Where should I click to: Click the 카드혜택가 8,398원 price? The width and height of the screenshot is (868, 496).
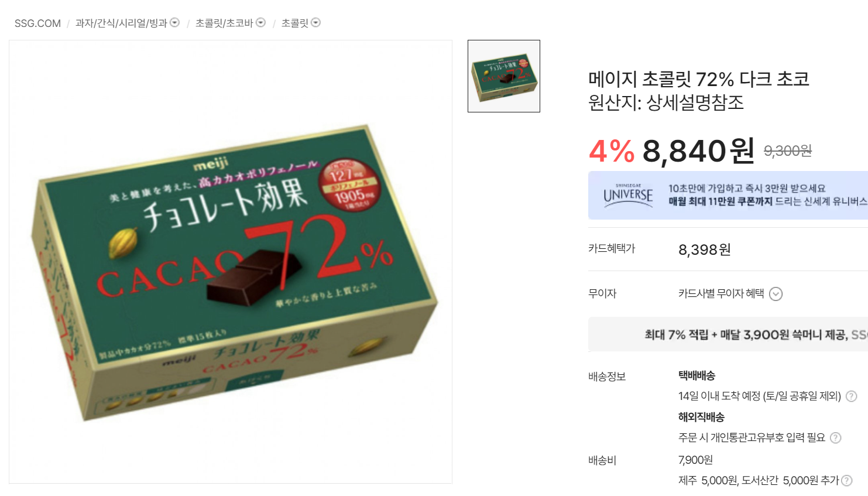(x=705, y=250)
